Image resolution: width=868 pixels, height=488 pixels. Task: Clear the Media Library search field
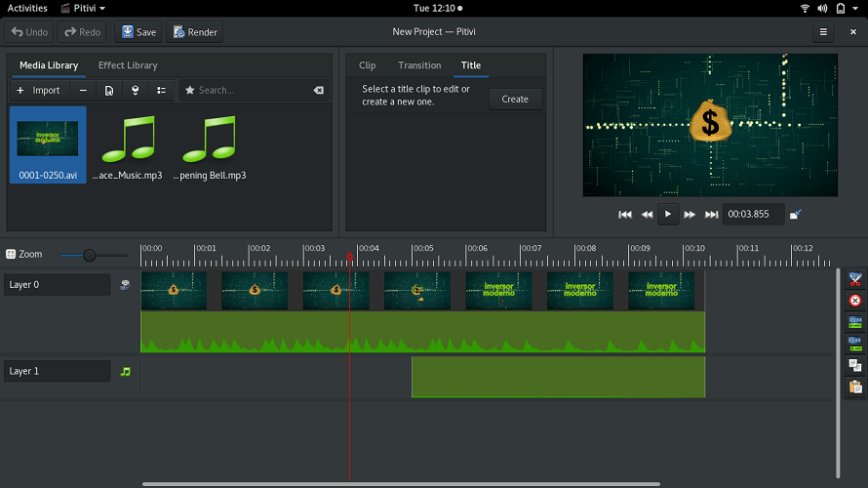click(318, 91)
